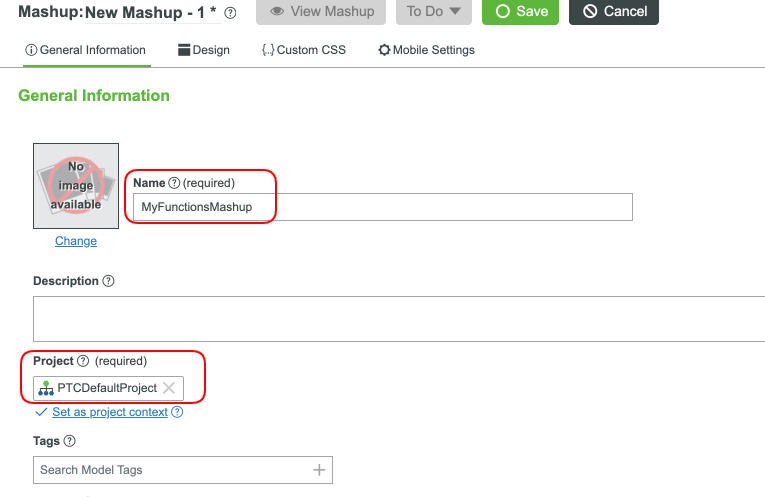Click the Name input field
Viewport: 765px width, 497px height.
pos(383,207)
